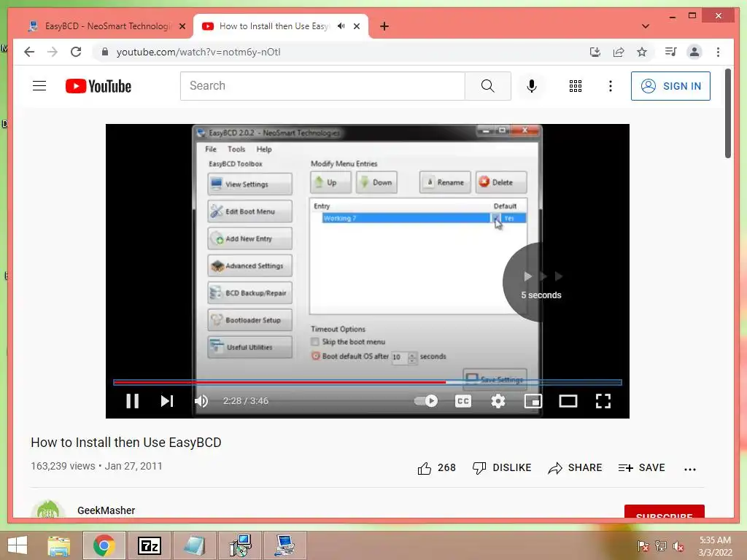Reload the current page
The height and width of the screenshot is (560, 747).
(x=76, y=52)
